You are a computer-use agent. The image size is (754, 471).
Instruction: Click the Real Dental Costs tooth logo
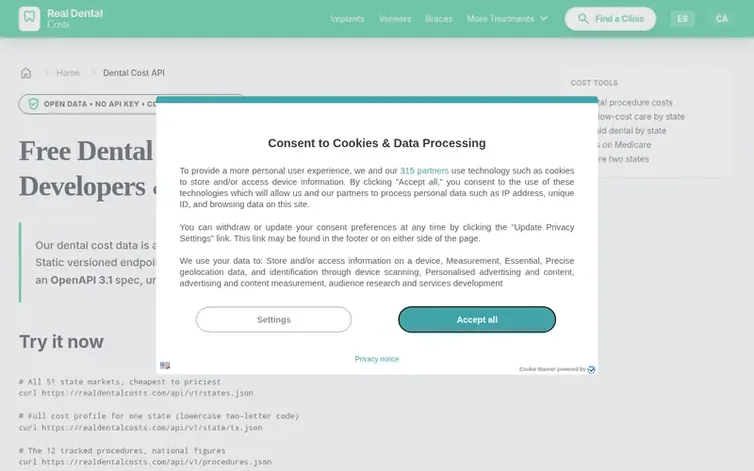point(29,19)
